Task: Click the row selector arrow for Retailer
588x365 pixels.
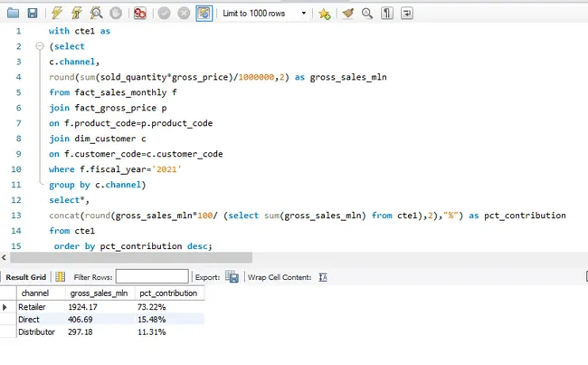Action: [x=5, y=307]
